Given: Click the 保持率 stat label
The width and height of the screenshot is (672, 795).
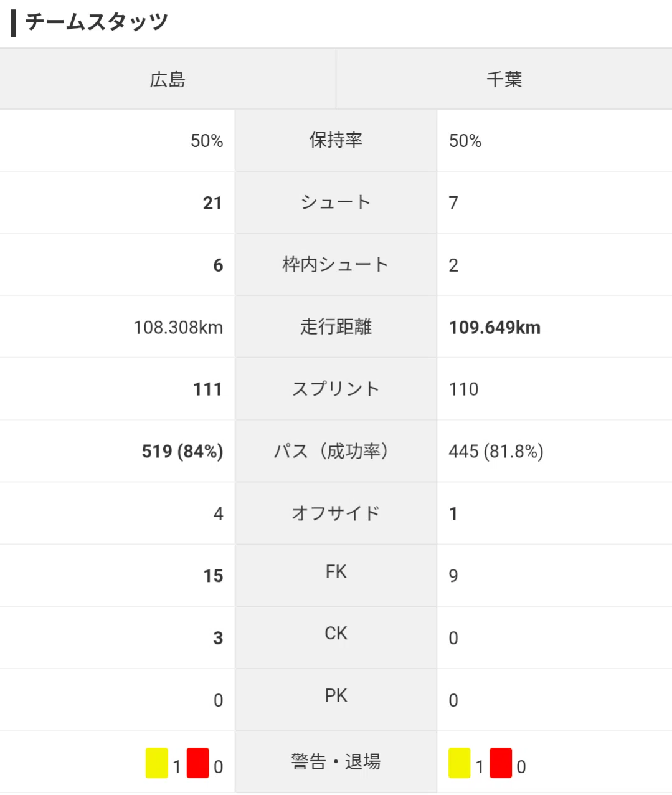Looking at the screenshot, I should 336,140.
